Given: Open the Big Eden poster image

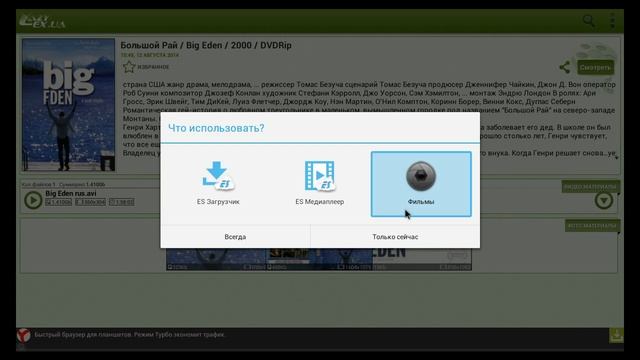Looking at the screenshot, I should click(x=69, y=105).
